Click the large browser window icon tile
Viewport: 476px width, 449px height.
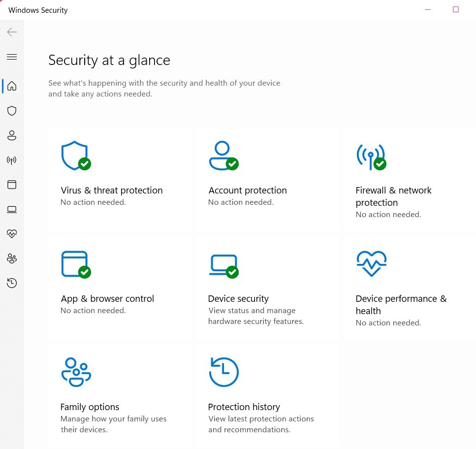coord(76,264)
